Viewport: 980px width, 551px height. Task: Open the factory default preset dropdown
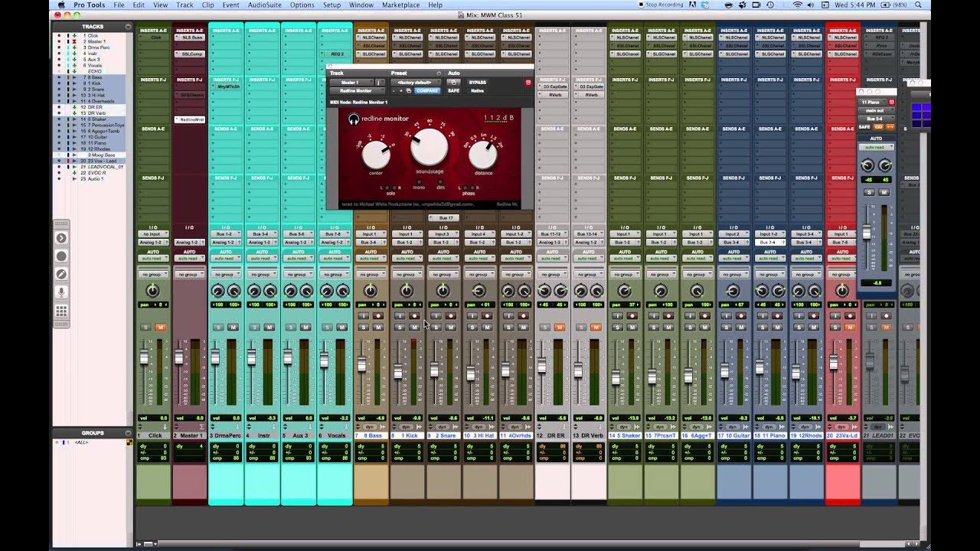416,82
